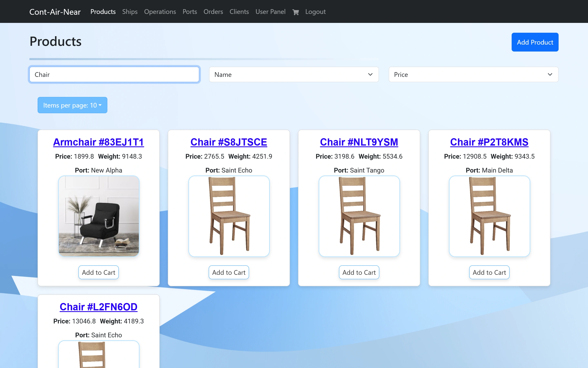This screenshot has height=368, width=588.
Task: Click Chair #P2T8KMS wooden chair image
Action: click(489, 216)
